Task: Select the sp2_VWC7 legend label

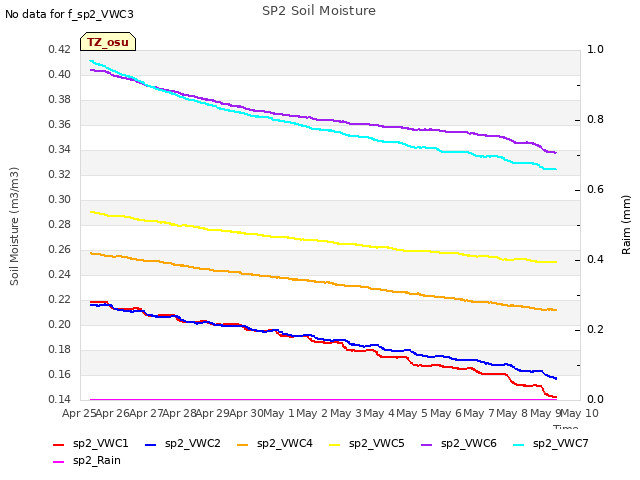Action: point(561,444)
